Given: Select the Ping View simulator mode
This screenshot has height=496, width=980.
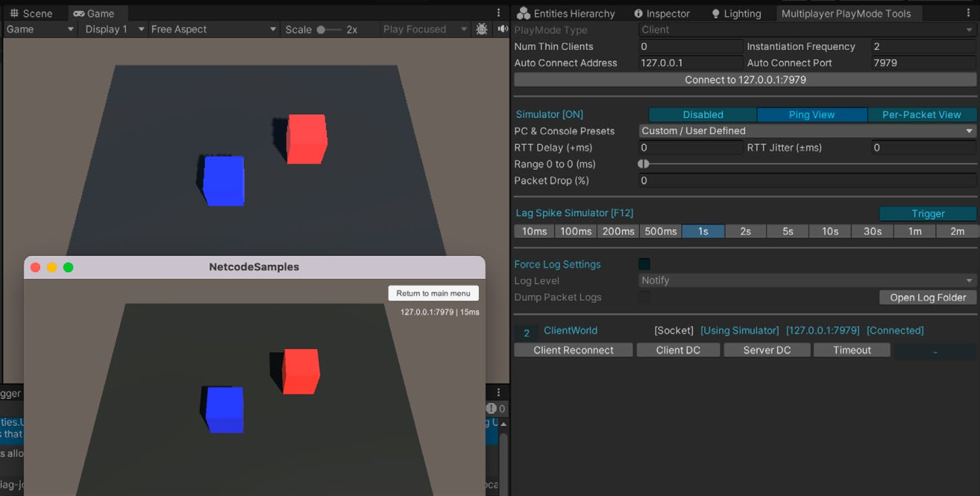Looking at the screenshot, I should point(812,115).
